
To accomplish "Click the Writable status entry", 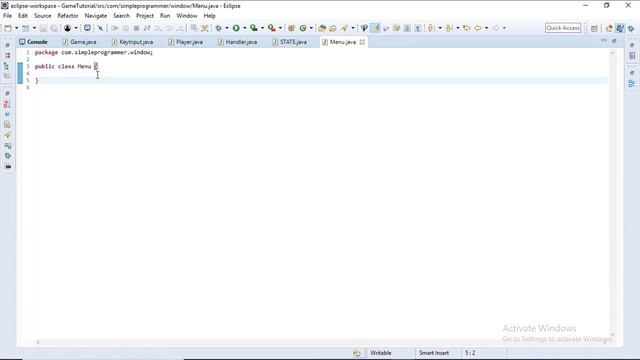I will click(381, 353).
